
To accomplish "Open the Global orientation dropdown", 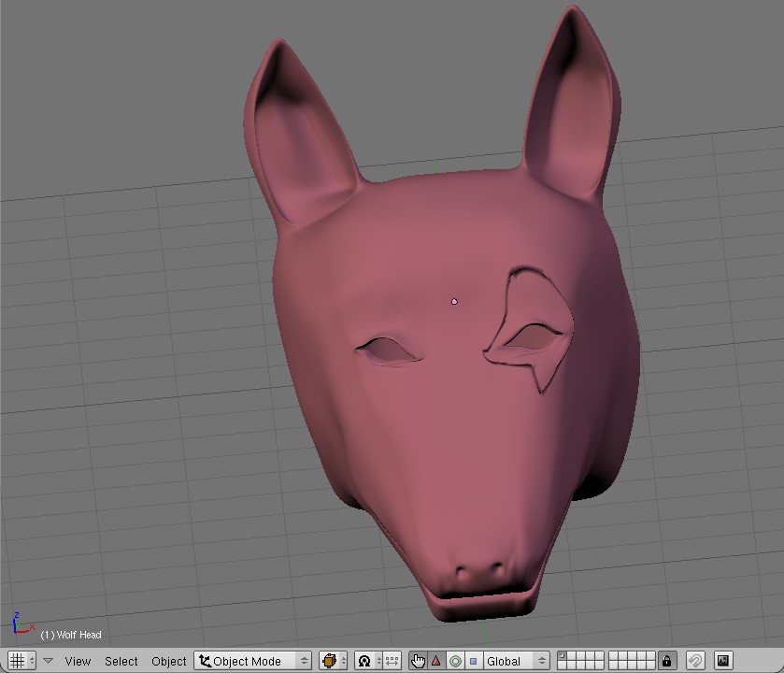I will click(516, 661).
